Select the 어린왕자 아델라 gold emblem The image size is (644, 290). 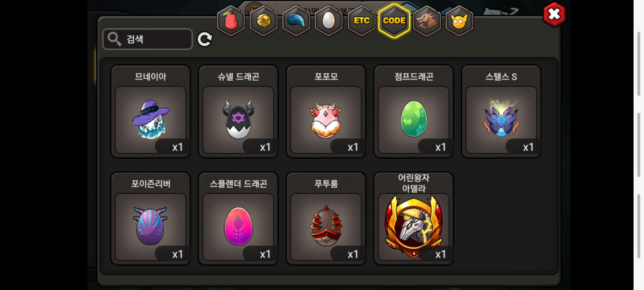point(414,219)
